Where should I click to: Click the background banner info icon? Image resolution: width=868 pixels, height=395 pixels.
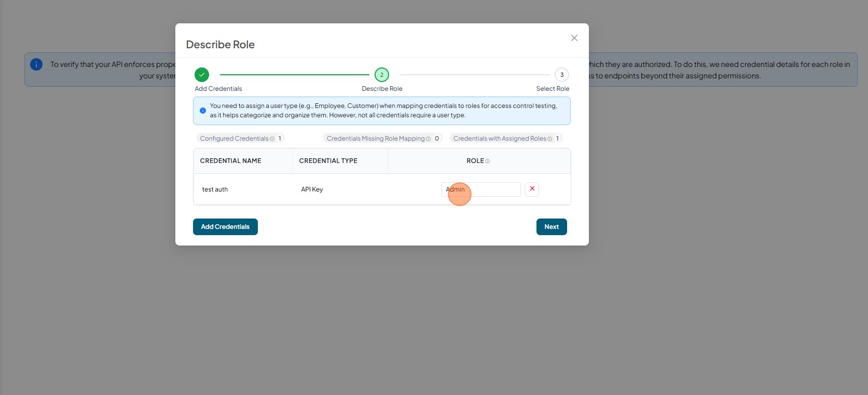pyautogui.click(x=36, y=64)
